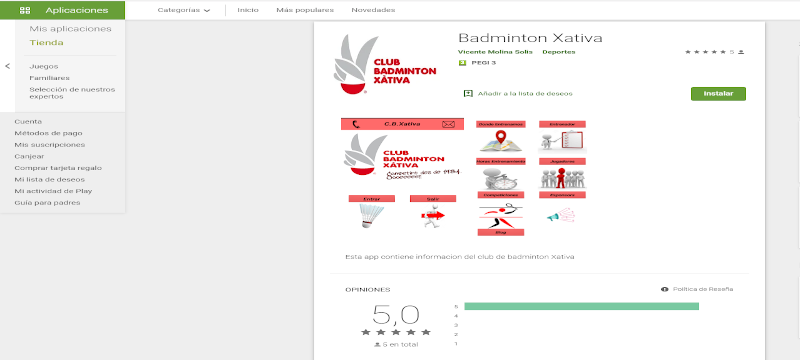
Task: Open Mi lista de deseos in sidebar
Action: (49, 179)
